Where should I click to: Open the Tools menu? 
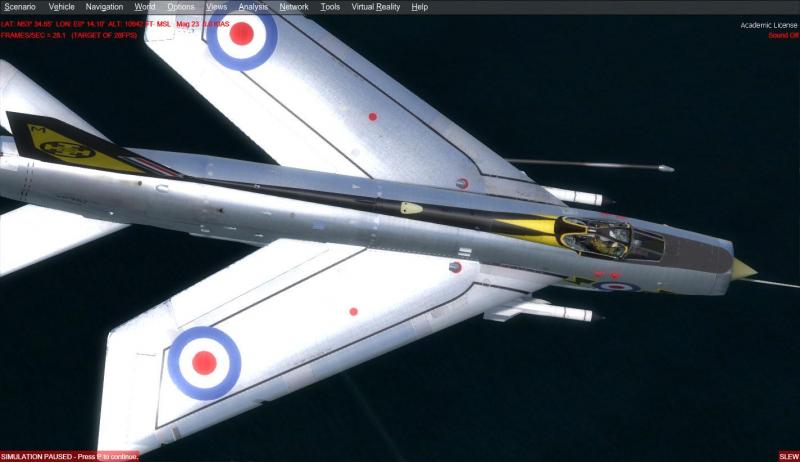[x=330, y=7]
